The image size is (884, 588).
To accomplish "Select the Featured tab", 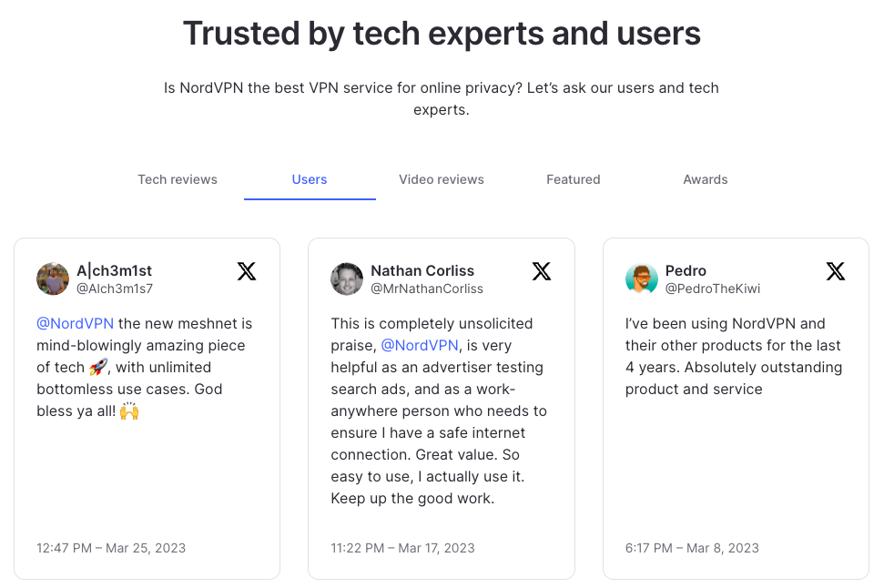I will click(x=573, y=179).
